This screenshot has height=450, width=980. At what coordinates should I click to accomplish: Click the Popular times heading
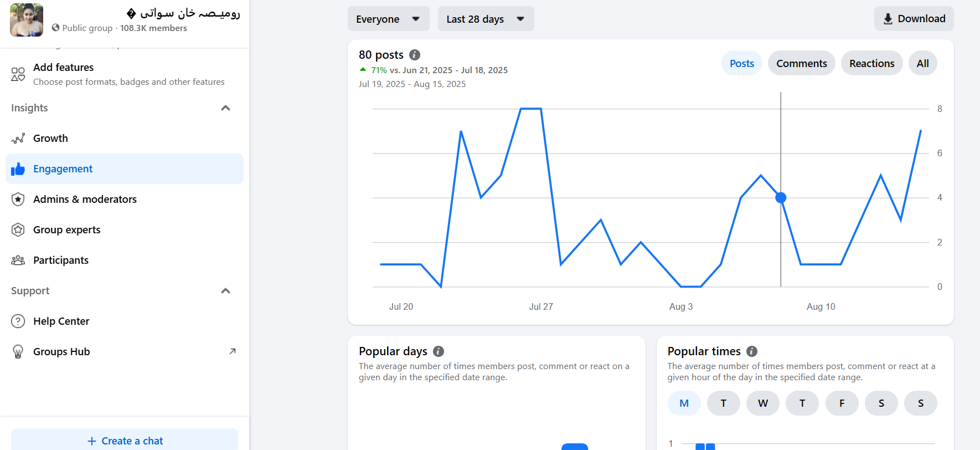click(x=704, y=351)
